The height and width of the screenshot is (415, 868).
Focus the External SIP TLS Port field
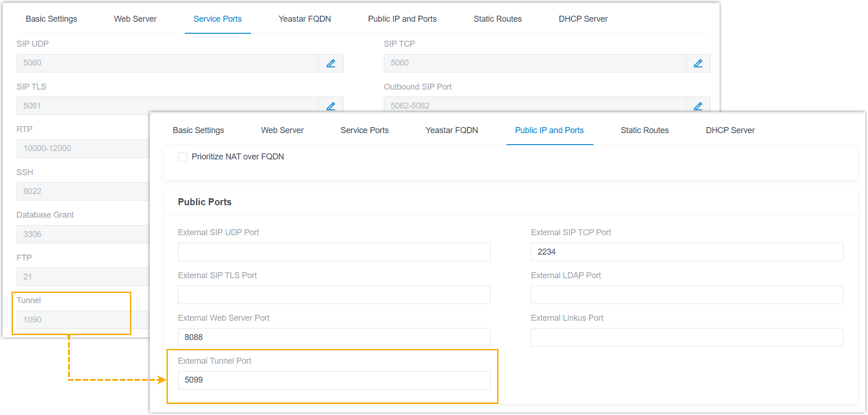click(334, 295)
